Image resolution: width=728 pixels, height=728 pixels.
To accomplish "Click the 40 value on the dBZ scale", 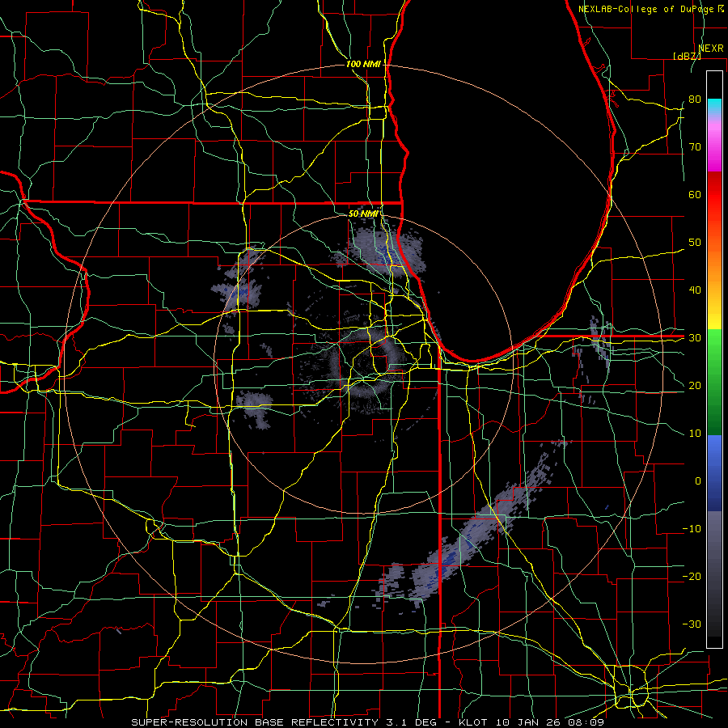I will (695, 290).
